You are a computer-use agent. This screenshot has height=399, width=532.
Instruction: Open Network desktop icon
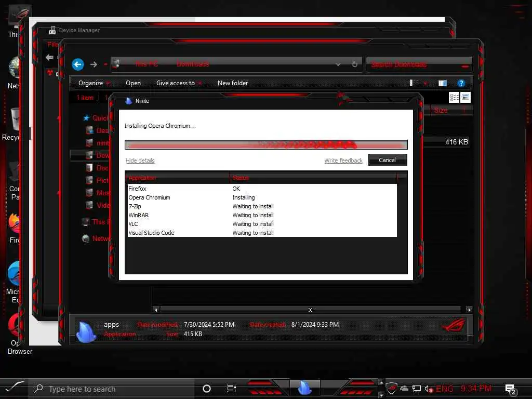[14, 73]
